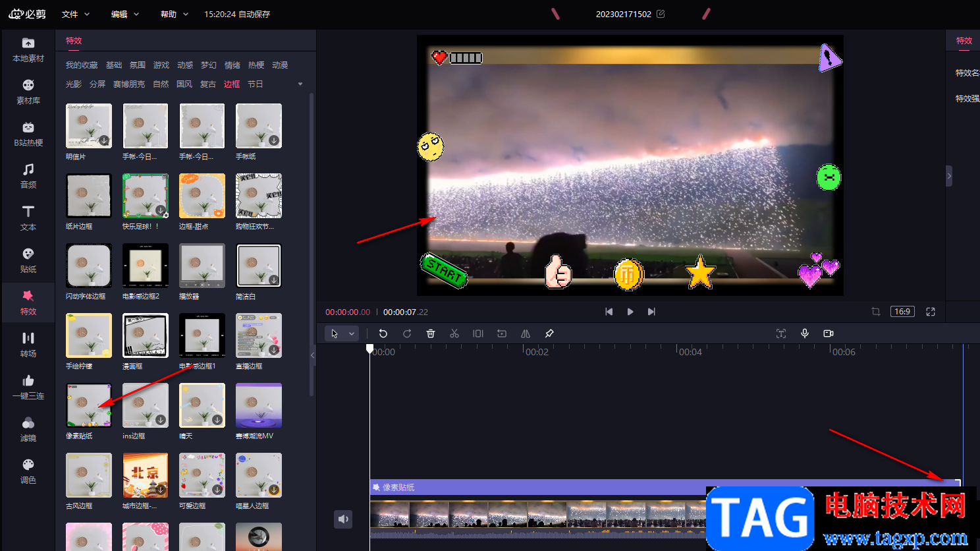Open the 编辑 menu dropdown

pos(125,14)
